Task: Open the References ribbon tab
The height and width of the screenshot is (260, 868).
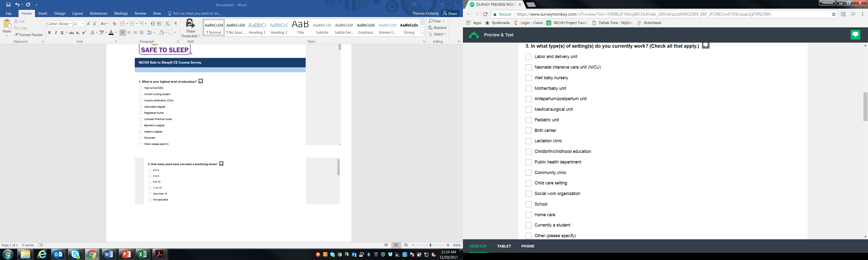Action: coord(98,13)
